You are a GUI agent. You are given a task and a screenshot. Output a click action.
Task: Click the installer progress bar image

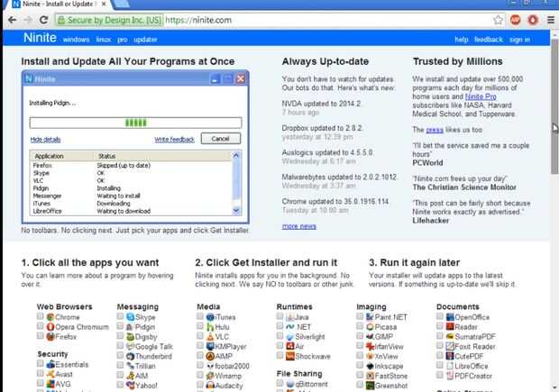tap(135, 123)
